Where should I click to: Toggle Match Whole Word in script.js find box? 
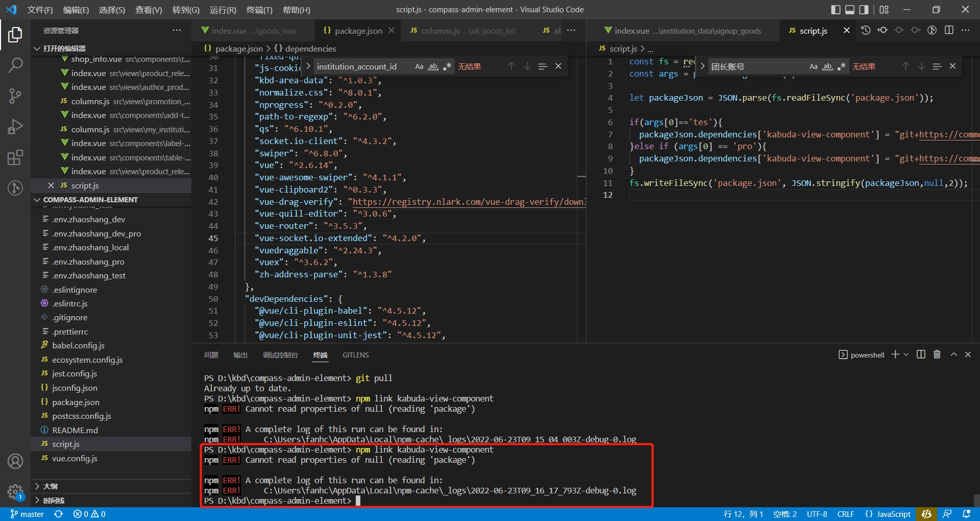[x=827, y=66]
